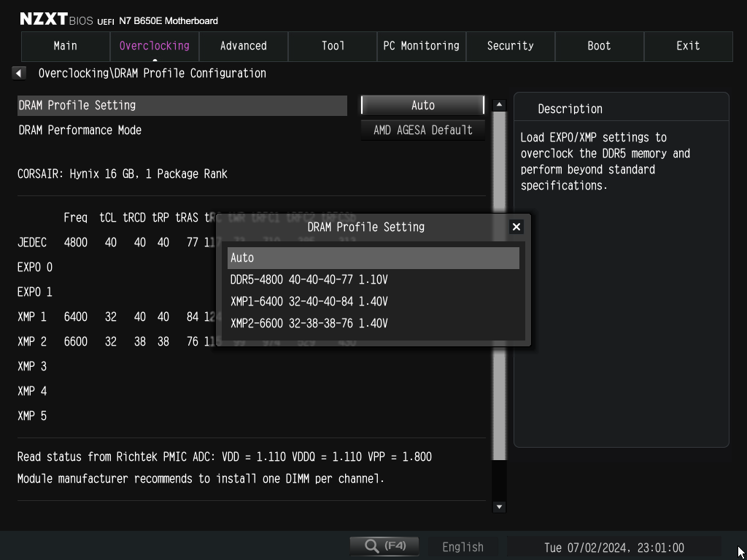Open the AMD AGESA Default dropdown
The width and height of the screenshot is (747, 560).
coord(422,130)
